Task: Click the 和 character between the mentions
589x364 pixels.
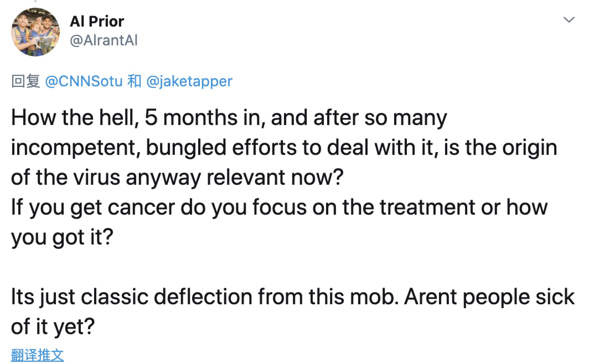Action: (x=134, y=81)
